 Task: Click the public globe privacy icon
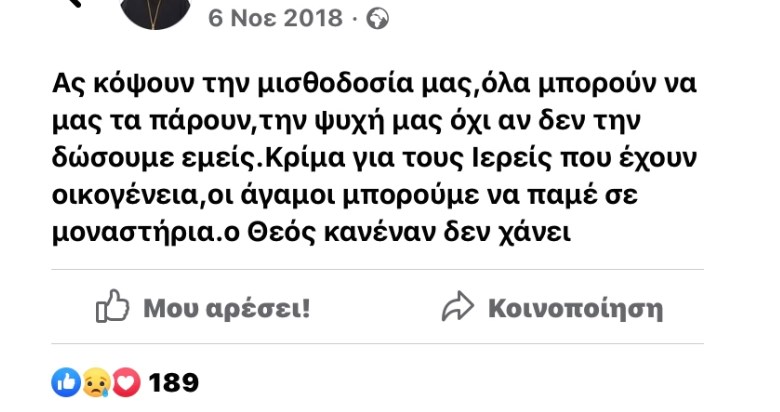point(378,20)
